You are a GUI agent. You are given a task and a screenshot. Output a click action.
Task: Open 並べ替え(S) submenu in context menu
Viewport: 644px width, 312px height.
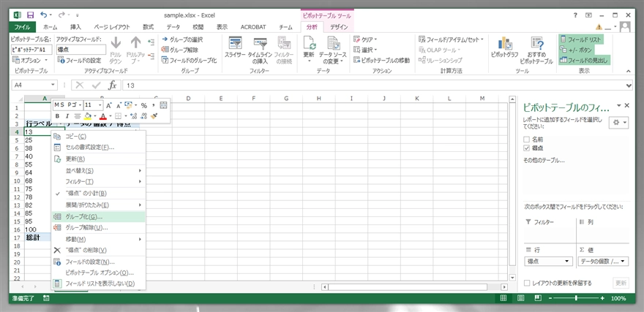pos(99,170)
